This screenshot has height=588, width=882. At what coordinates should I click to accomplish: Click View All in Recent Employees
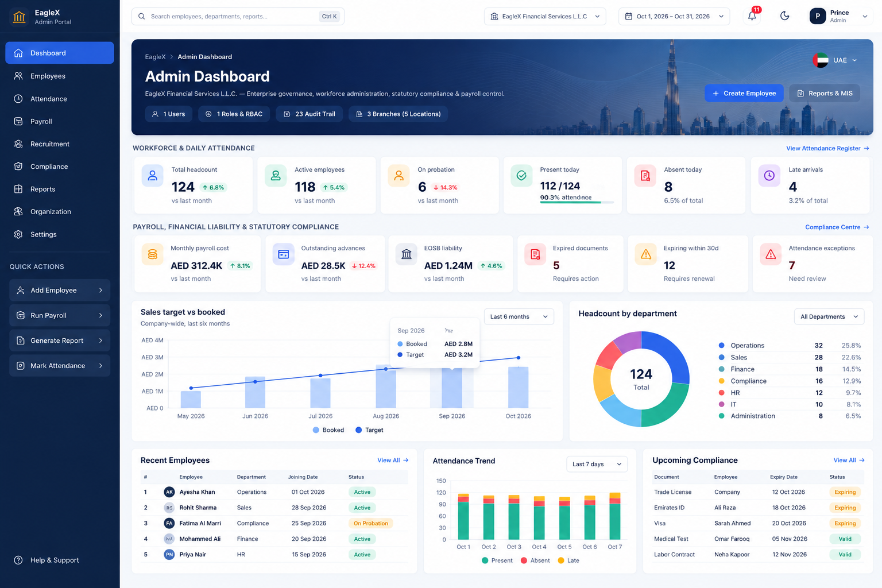tap(393, 461)
